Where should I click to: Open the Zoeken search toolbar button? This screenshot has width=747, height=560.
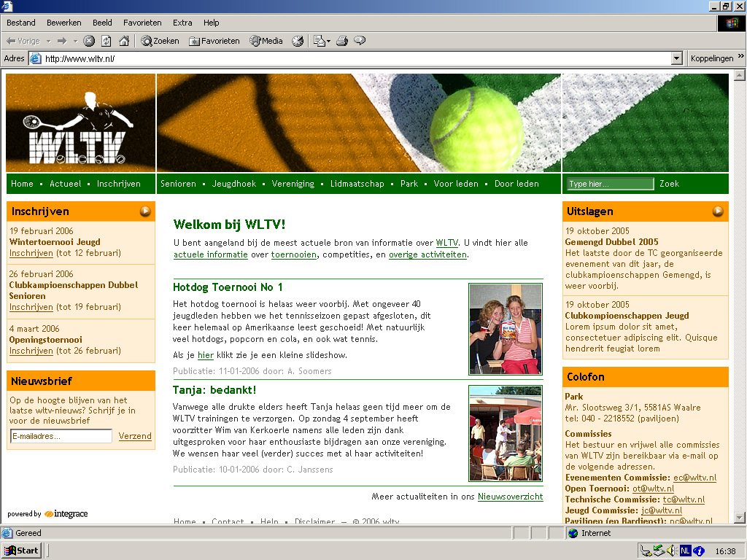point(160,41)
